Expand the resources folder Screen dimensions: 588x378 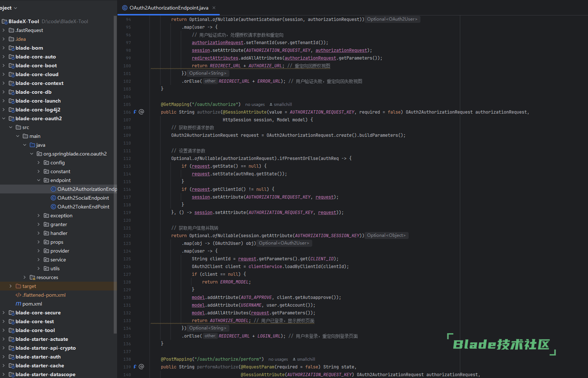coord(25,277)
